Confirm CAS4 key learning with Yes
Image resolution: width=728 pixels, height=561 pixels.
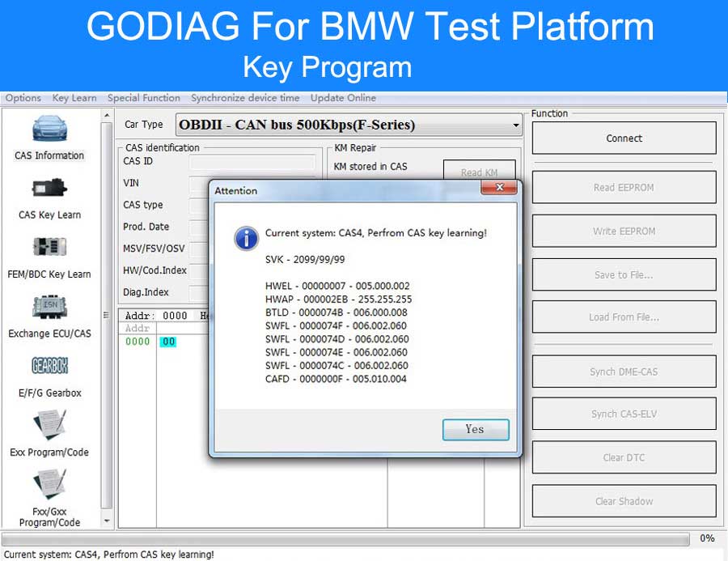475,430
